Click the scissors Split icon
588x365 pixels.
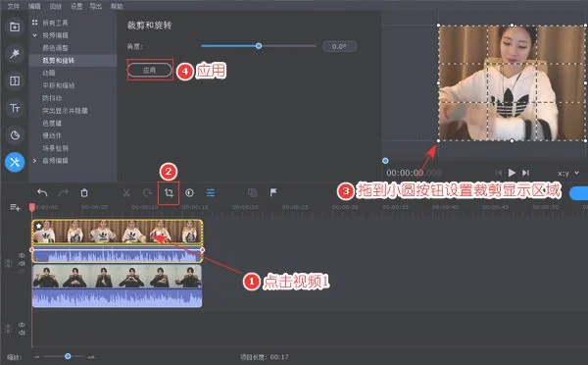click(x=126, y=193)
